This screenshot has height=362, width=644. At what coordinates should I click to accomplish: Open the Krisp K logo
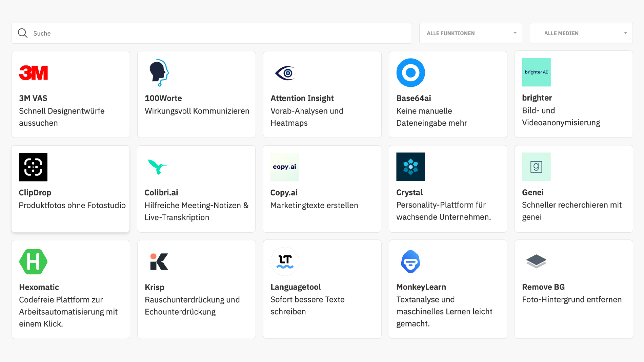click(159, 261)
